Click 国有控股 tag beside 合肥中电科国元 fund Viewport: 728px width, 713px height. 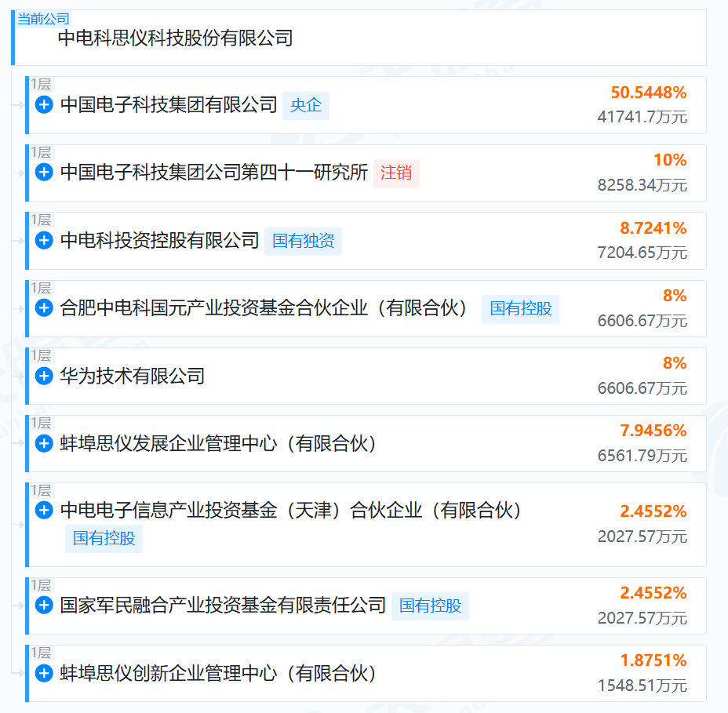(x=520, y=309)
